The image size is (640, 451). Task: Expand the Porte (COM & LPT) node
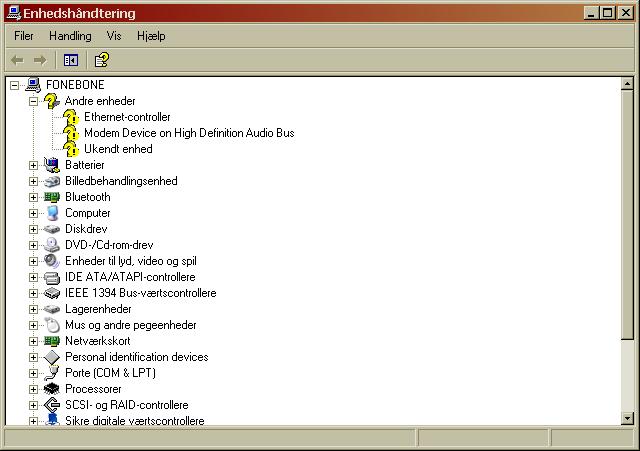tap(33, 373)
